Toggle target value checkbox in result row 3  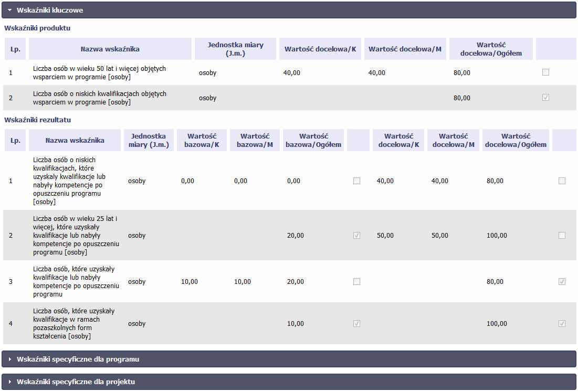click(x=562, y=281)
